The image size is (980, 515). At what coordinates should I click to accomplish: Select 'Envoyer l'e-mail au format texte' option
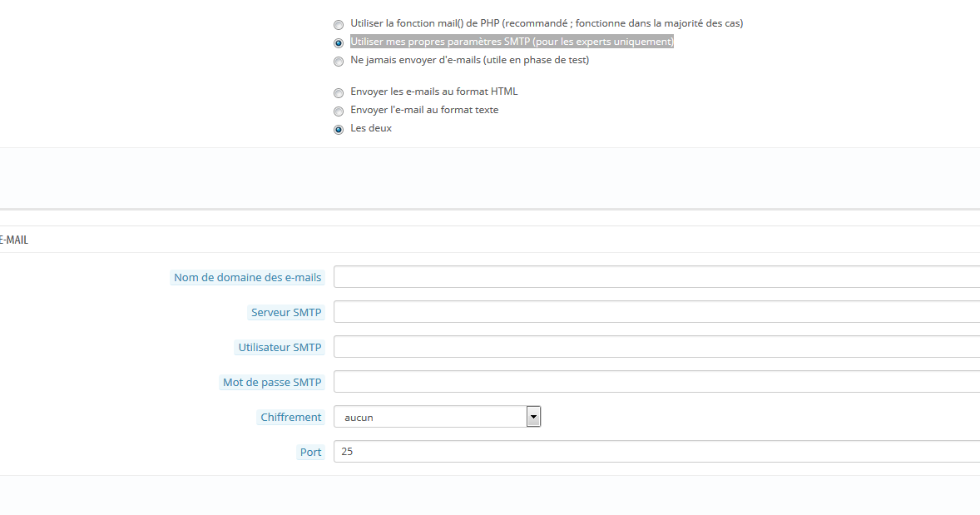pyautogui.click(x=338, y=111)
